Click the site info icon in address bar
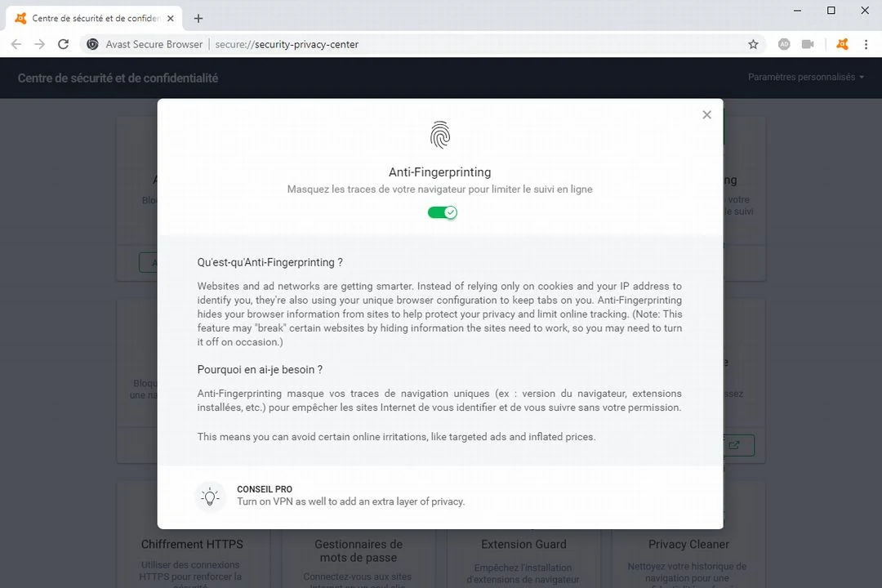The width and height of the screenshot is (882, 588). (x=93, y=44)
